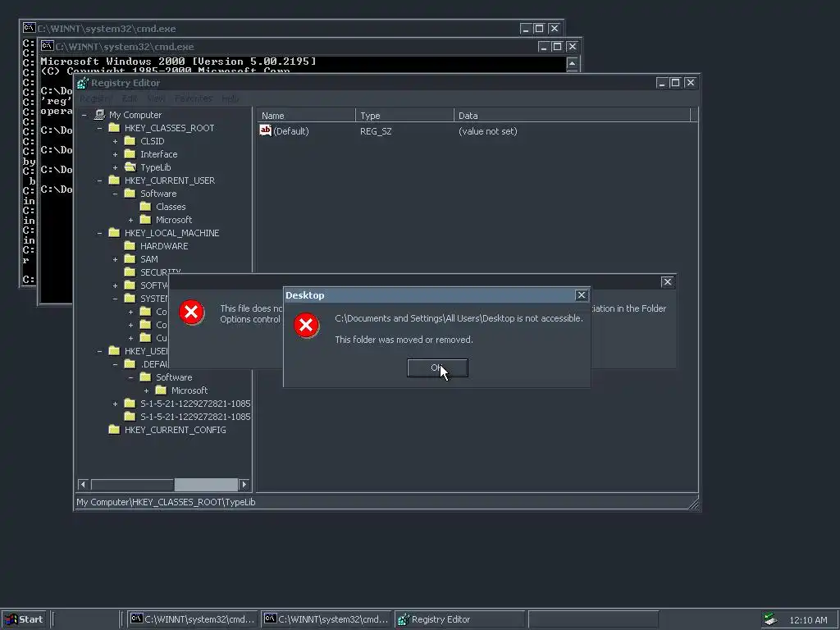Click the open TypeLib folder icon
Viewport: 840px width, 630px height.
coord(130,167)
